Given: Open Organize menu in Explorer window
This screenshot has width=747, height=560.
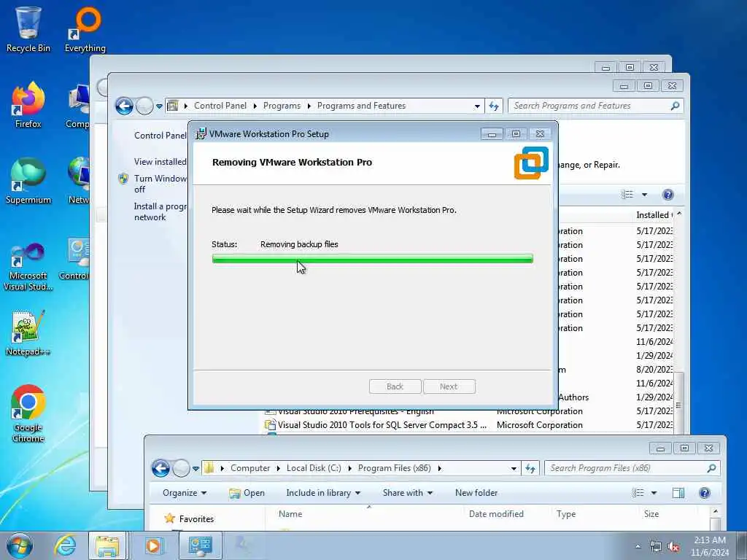Looking at the screenshot, I should [x=185, y=493].
